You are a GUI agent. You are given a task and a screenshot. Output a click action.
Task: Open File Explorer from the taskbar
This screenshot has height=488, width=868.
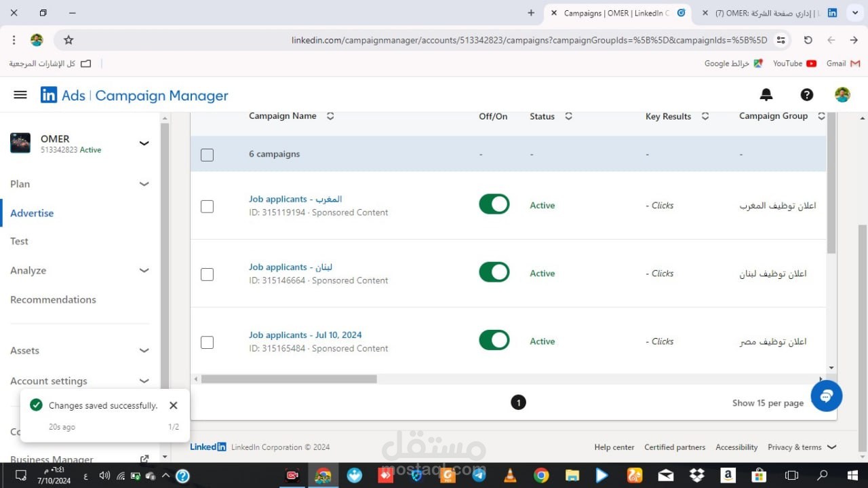click(572, 475)
